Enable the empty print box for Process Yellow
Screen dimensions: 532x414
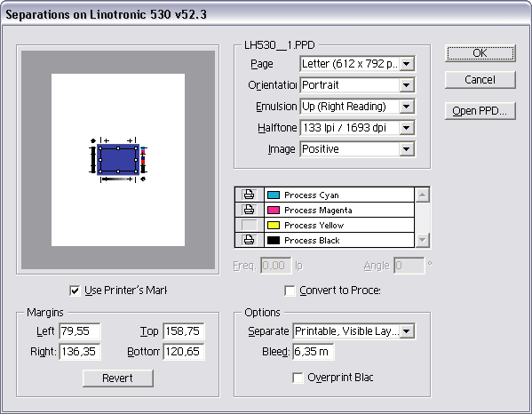pos(249,225)
